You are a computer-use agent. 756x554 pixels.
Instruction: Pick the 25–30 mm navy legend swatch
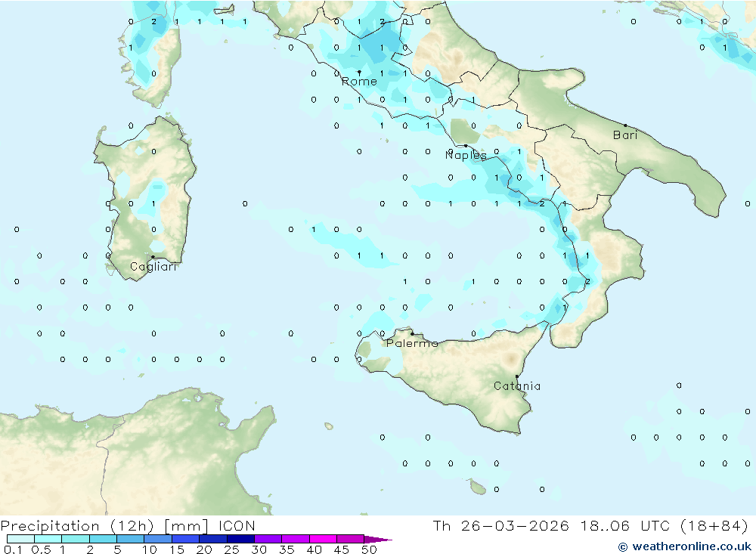(x=240, y=539)
